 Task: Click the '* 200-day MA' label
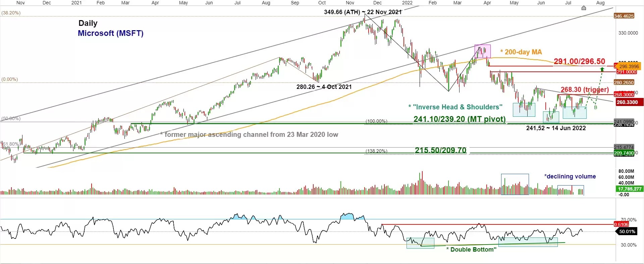tap(521, 52)
